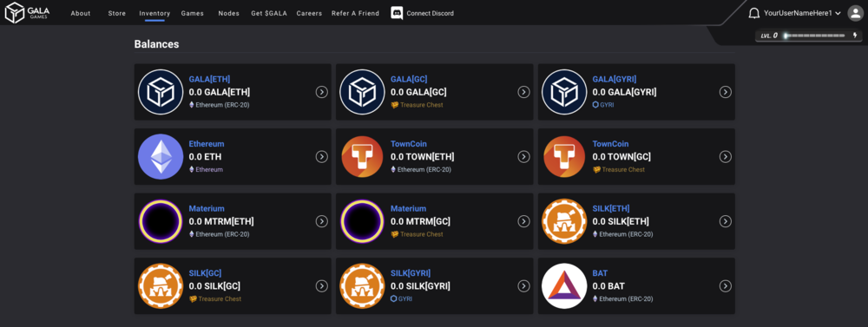Click Treasure Chest under SILK[GC]

(x=215, y=298)
